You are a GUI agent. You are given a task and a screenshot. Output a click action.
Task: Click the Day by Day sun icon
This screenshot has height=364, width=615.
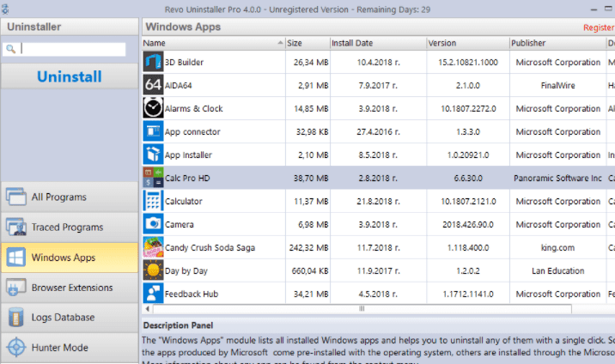click(x=153, y=270)
